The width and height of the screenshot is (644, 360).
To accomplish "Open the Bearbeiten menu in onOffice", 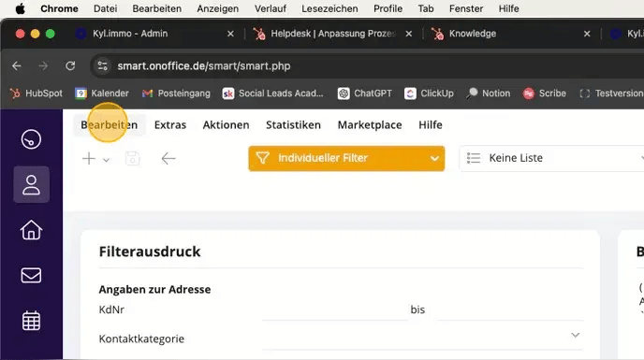I will click(110, 124).
